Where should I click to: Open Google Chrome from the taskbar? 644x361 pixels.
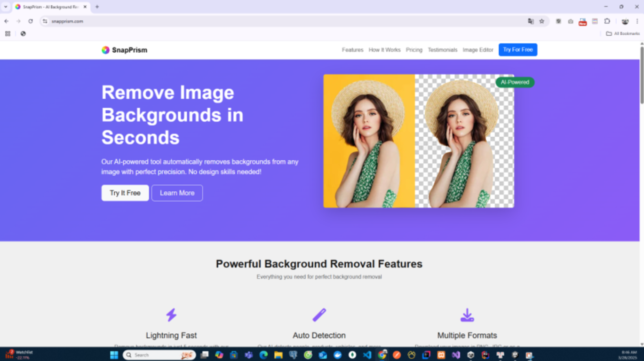[x=382, y=355]
